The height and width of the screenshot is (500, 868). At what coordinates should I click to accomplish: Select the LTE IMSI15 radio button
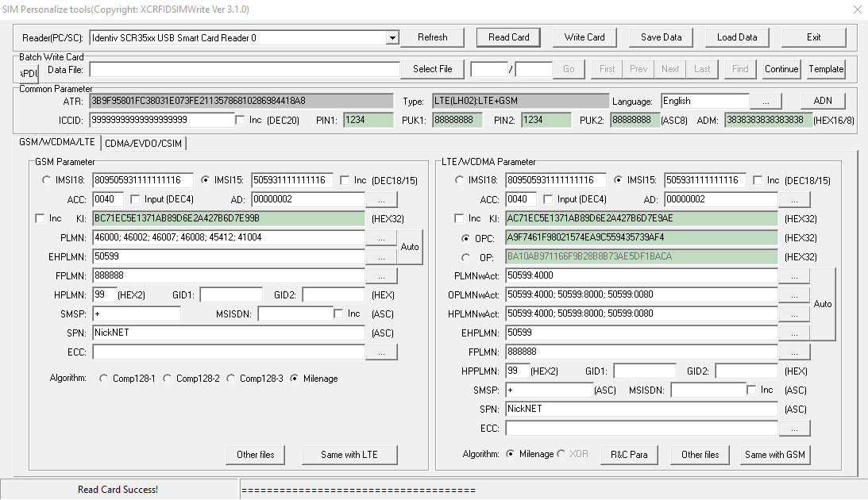pyautogui.click(x=618, y=180)
